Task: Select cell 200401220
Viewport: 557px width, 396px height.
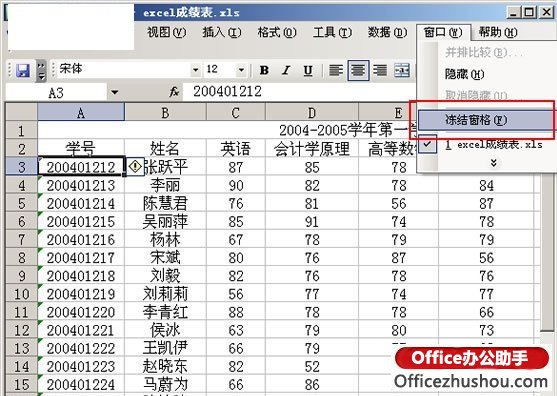Action: pyautogui.click(x=81, y=312)
